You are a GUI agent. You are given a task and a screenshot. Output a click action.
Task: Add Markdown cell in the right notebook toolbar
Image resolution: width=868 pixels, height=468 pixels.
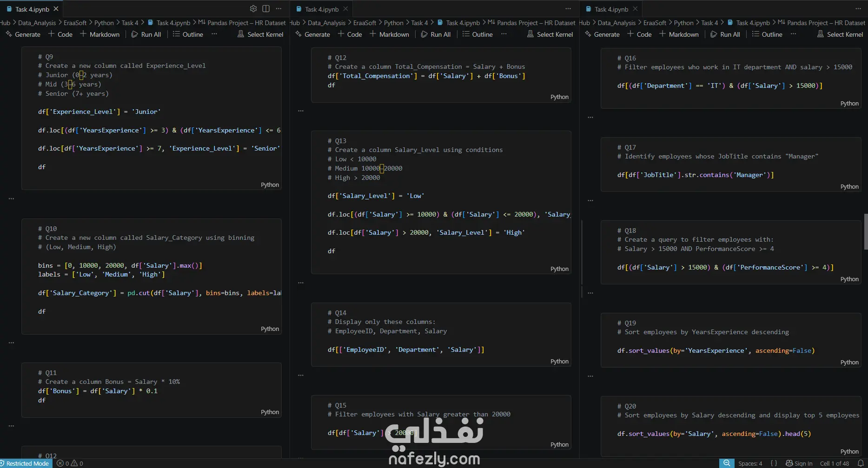pyautogui.click(x=679, y=34)
